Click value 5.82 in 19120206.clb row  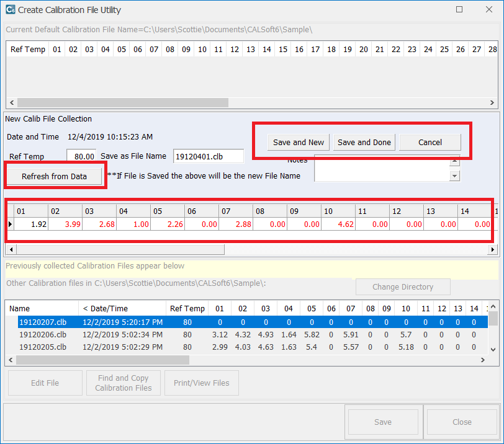click(x=312, y=334)
